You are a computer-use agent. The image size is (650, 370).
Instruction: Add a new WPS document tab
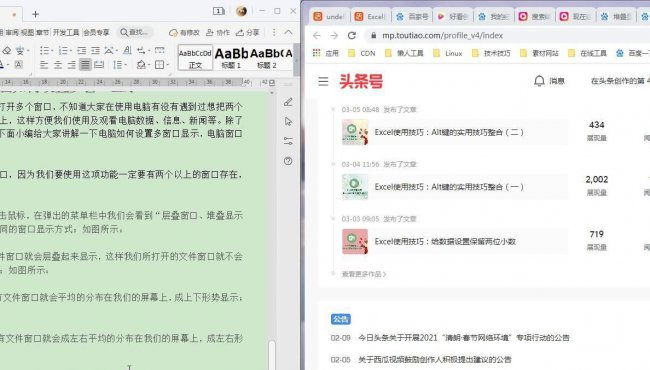click(35, 15)
